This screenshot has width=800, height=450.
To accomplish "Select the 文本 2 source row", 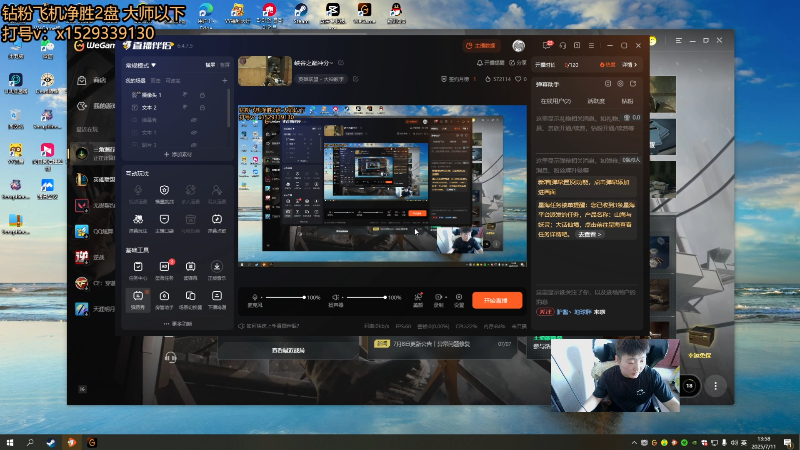I will pyautogui.click(x=176, y=108).
